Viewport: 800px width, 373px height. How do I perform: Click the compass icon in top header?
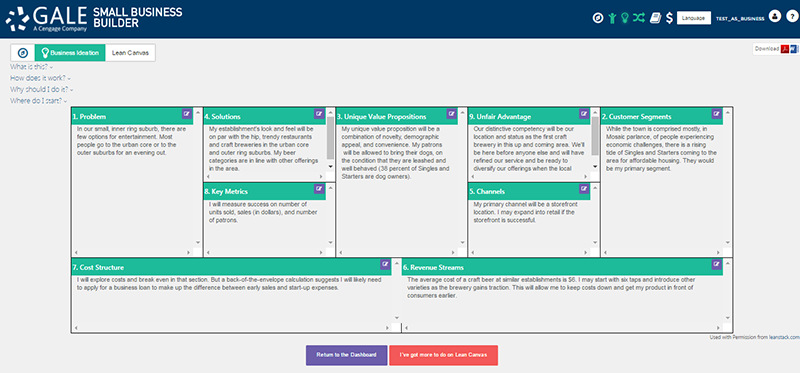click(x=597, y=18)
